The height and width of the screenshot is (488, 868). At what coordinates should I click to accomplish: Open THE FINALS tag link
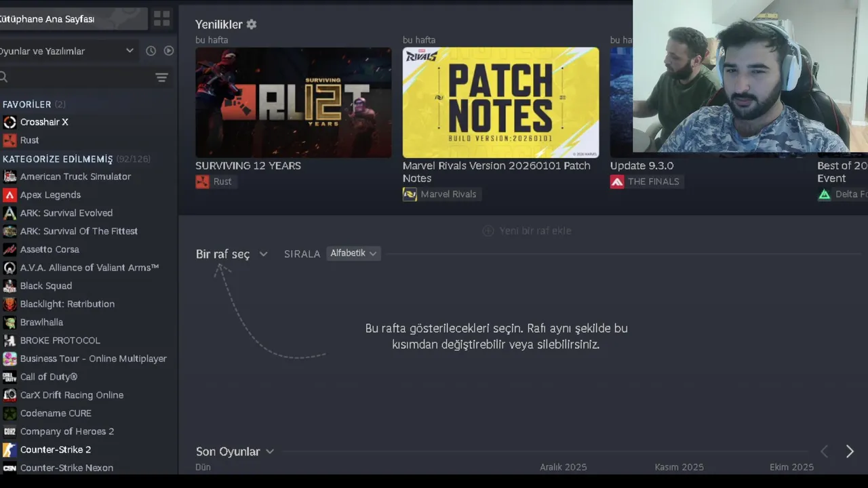(x=647, y=182)
